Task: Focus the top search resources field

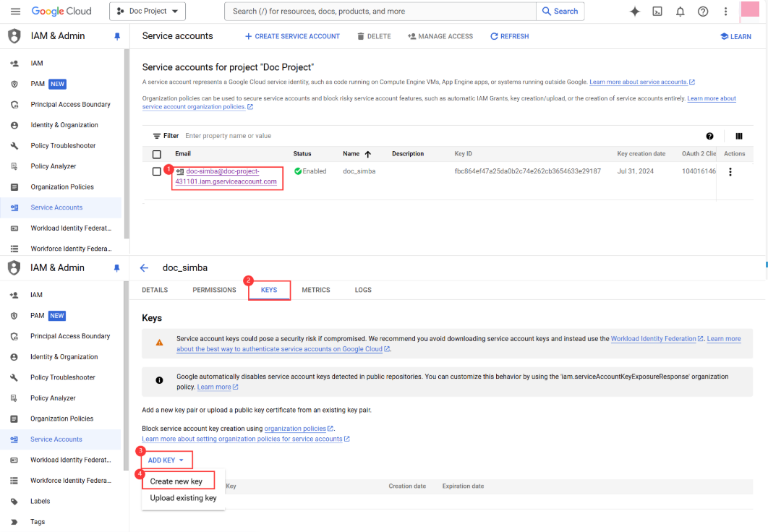Action: pyautogui.click(x=380, y=12)
